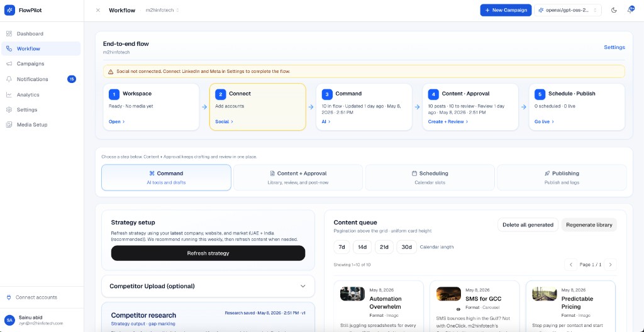Click the New Campaign button
Image resolution: width=644 pixels, height=332 pixels.
coord(506,10)
